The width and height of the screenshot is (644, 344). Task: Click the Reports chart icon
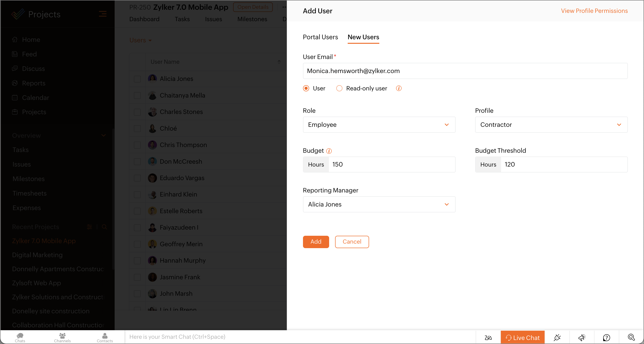pyautogui.click(x=15, y=83)
